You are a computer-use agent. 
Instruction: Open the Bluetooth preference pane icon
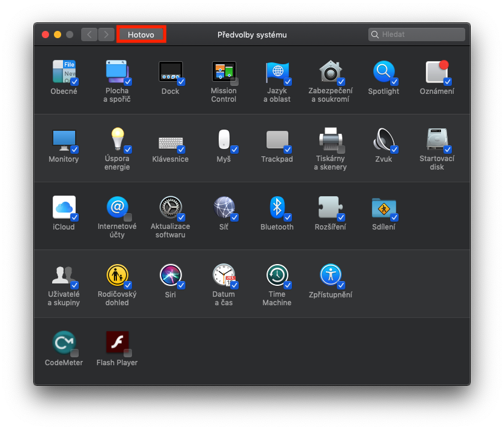[276, 207]
